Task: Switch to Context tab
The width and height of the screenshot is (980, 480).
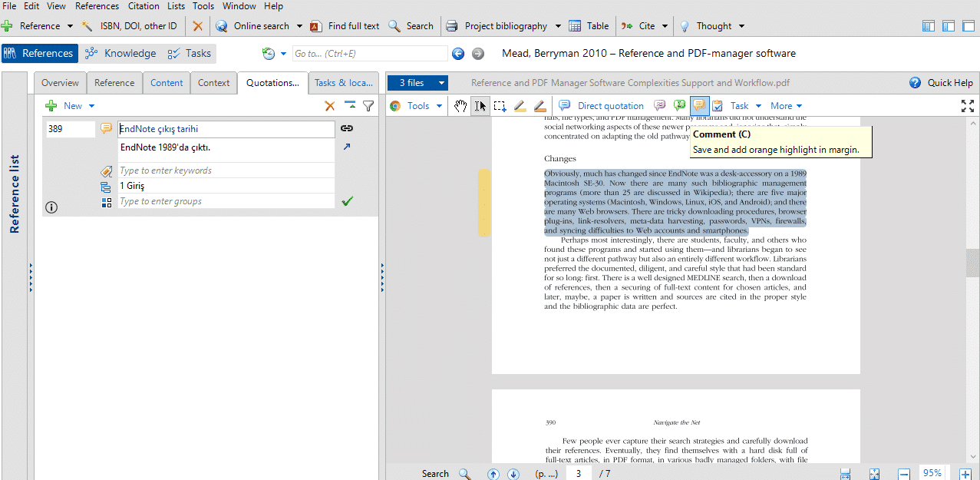Action: pyautogui.click(x=213, y=83)
